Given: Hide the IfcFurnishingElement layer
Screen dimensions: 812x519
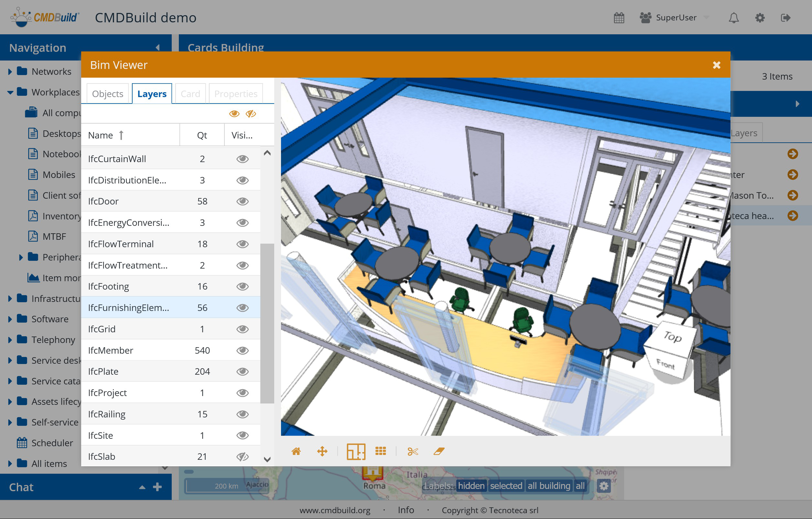Looking at the screenshot, I should pos(242,307).
